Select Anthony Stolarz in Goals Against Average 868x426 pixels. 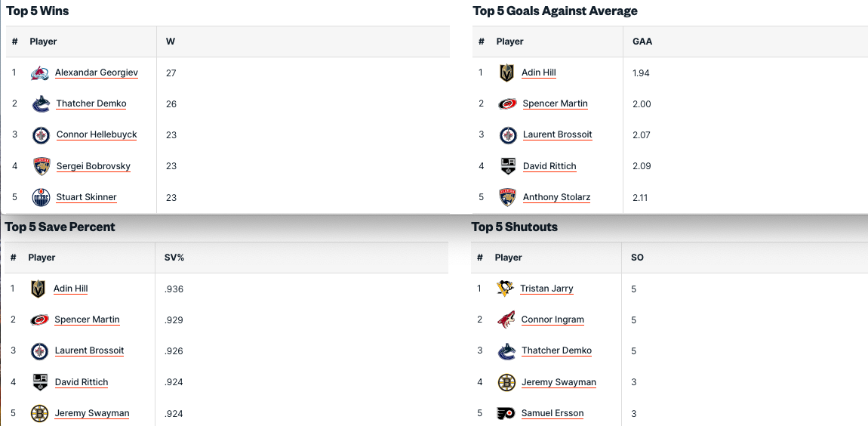coord(556,198)
